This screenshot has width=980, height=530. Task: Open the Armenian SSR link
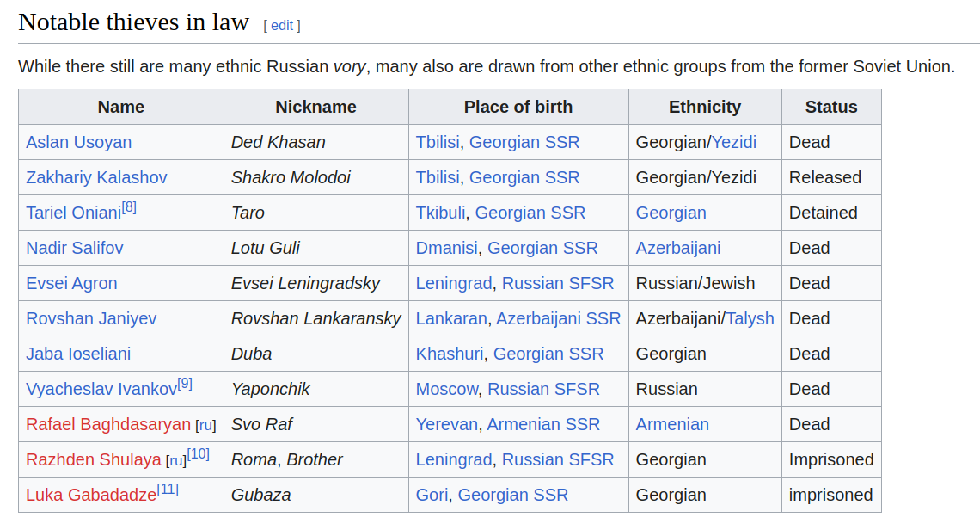(x=543, y=424)
